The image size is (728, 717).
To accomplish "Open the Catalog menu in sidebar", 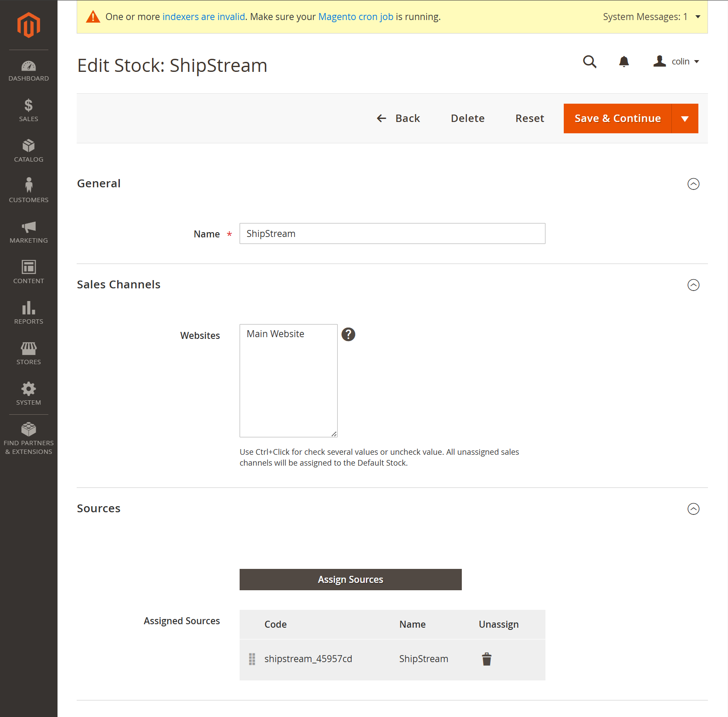I will (29, 151).
